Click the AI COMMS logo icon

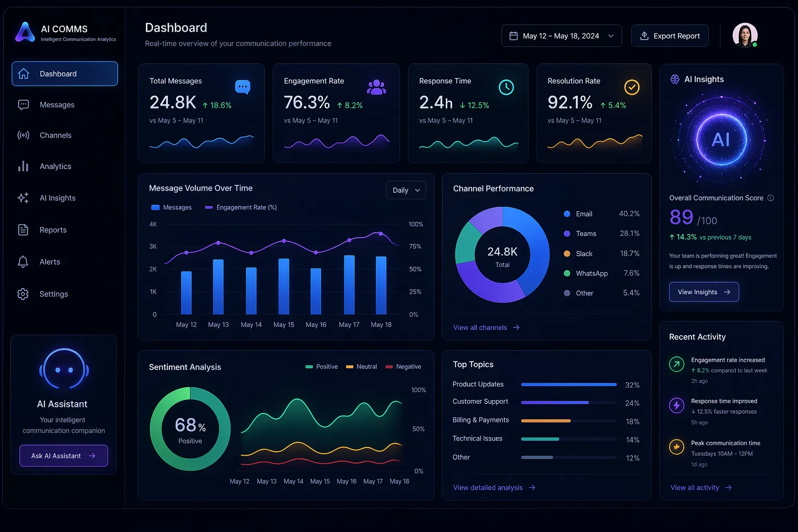pyautogui.click(x=25, y=32)
